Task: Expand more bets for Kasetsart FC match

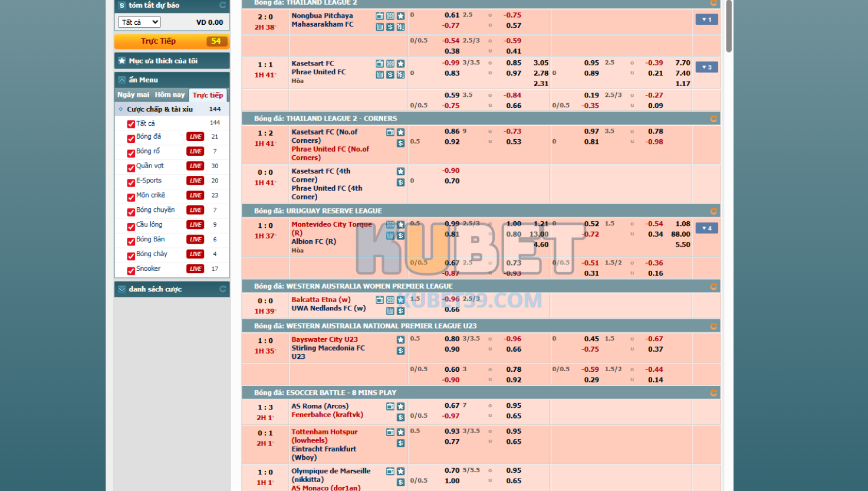Action: pos(706,67)
